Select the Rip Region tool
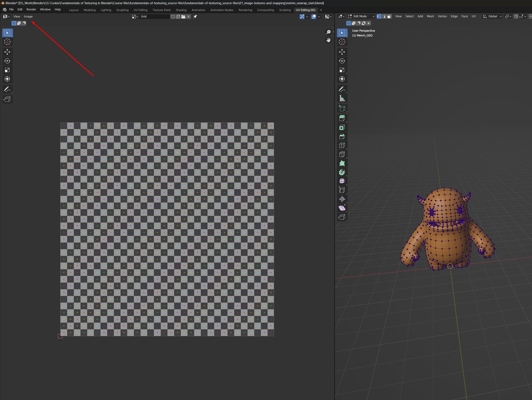 pyautogui.click(x=342, y=217)
